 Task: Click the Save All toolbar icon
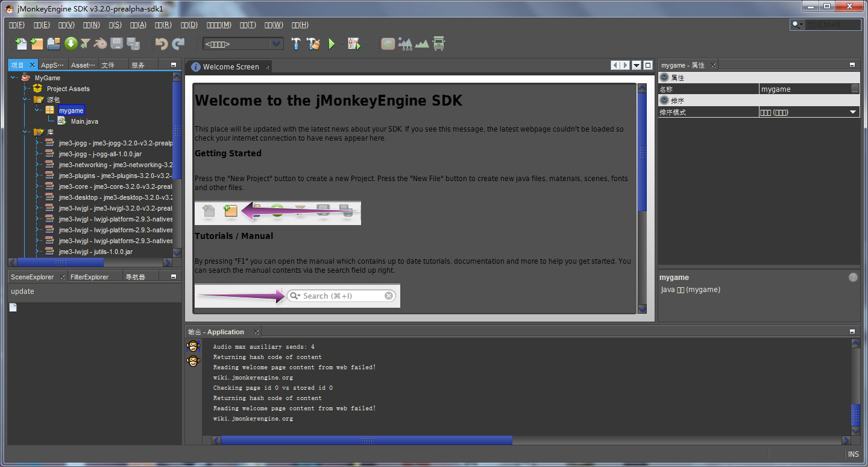tap(133, 43)
